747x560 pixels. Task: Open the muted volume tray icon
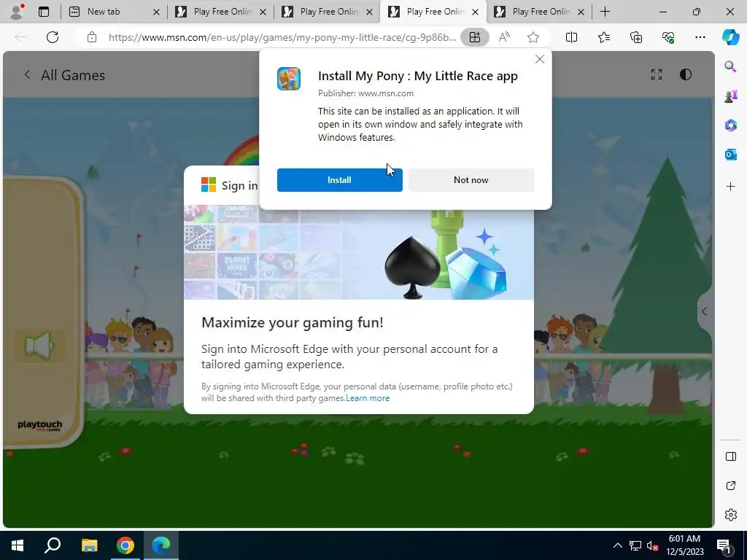click(652, 545)
